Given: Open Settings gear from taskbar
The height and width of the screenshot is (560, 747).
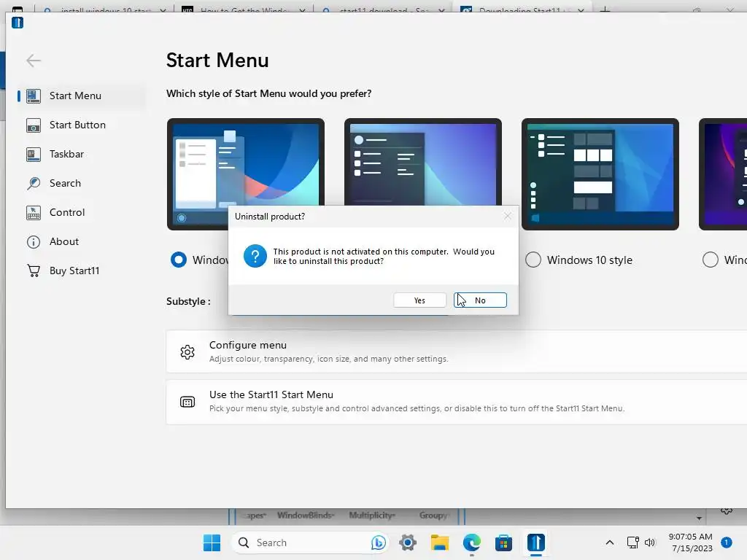Looking at the screenshot, I should (x=408, y=542).
